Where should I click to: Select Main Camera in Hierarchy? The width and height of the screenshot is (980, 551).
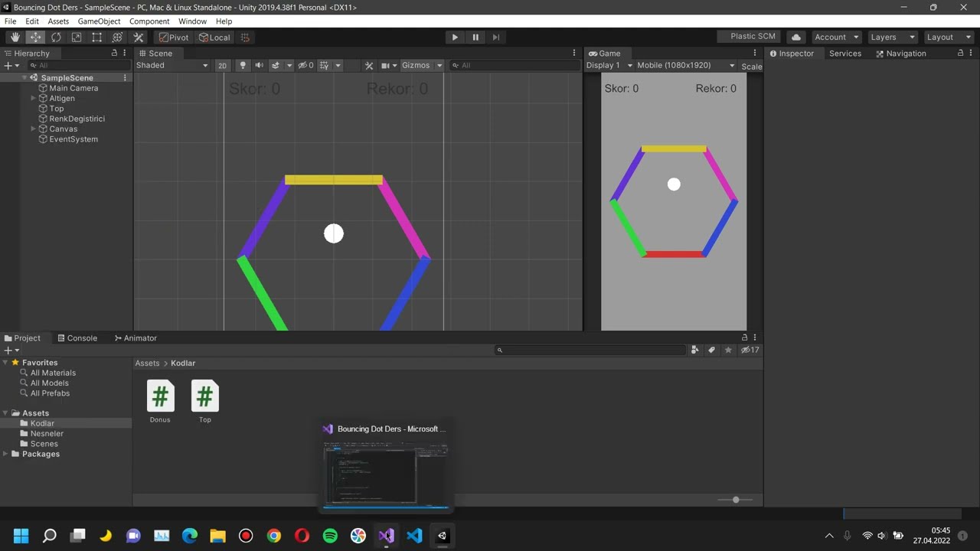[73, 88]
